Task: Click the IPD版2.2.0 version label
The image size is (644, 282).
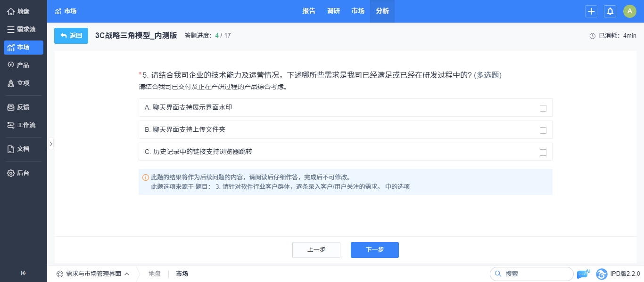Action: pos(625,274)
